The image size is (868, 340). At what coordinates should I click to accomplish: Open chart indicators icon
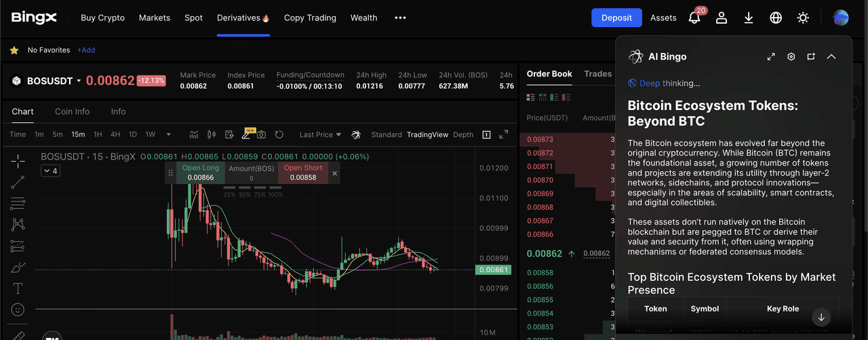point(194,134)
